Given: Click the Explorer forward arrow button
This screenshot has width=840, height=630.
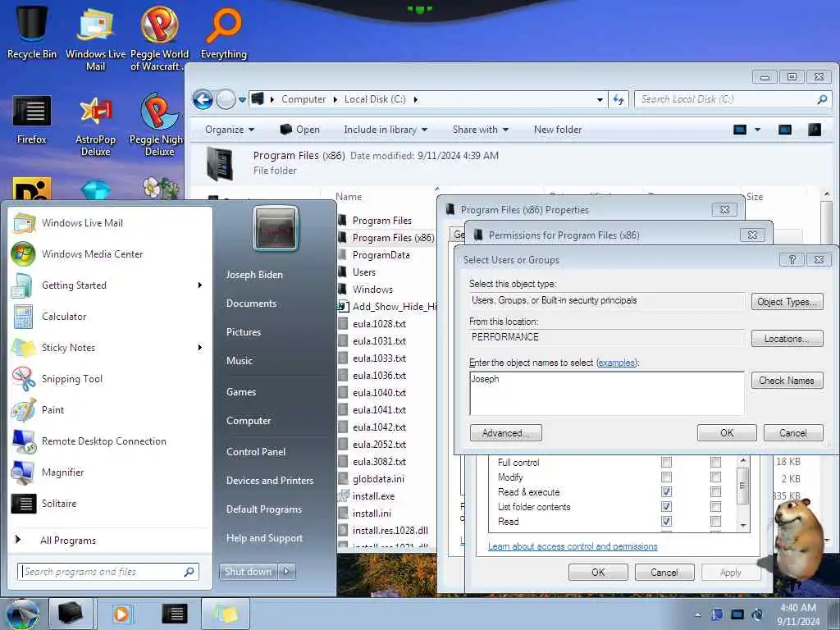Looking at the screenshot, I should tap(226, 99).
